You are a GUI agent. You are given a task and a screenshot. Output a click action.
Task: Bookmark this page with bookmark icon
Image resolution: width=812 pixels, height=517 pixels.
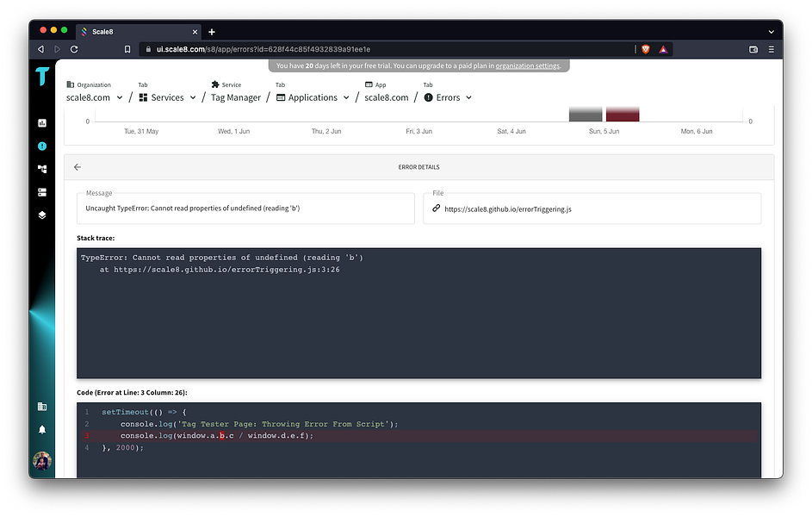[127, 49]
